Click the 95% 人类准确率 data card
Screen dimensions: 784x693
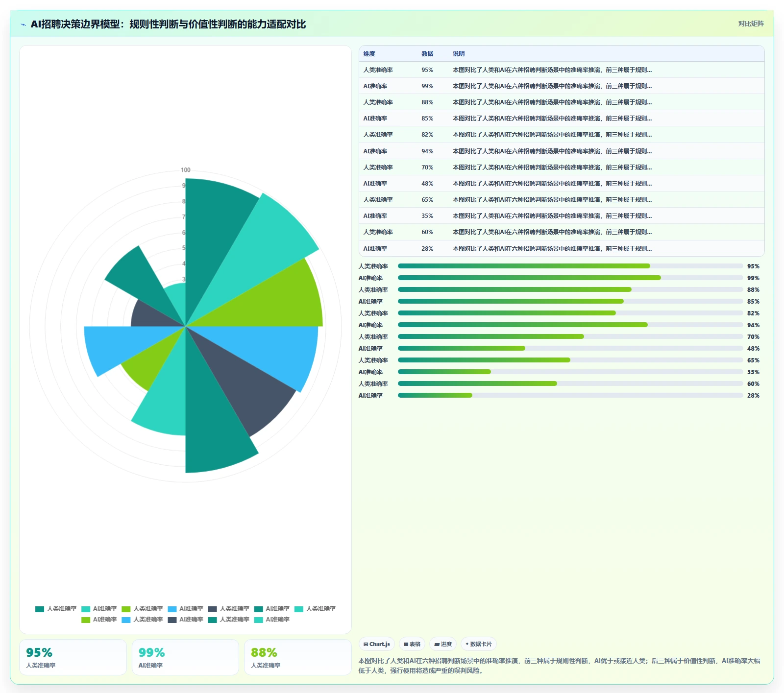point(73,657)
